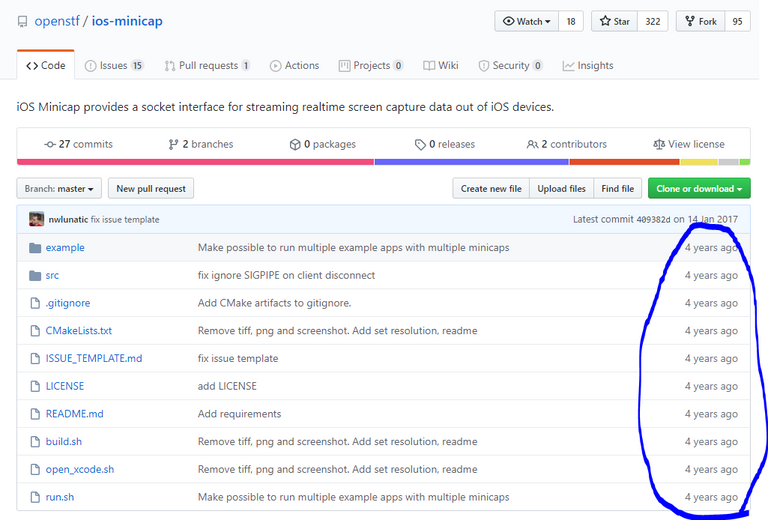Open the src folder link
The image size is (768, 520).
click(52, 276)
